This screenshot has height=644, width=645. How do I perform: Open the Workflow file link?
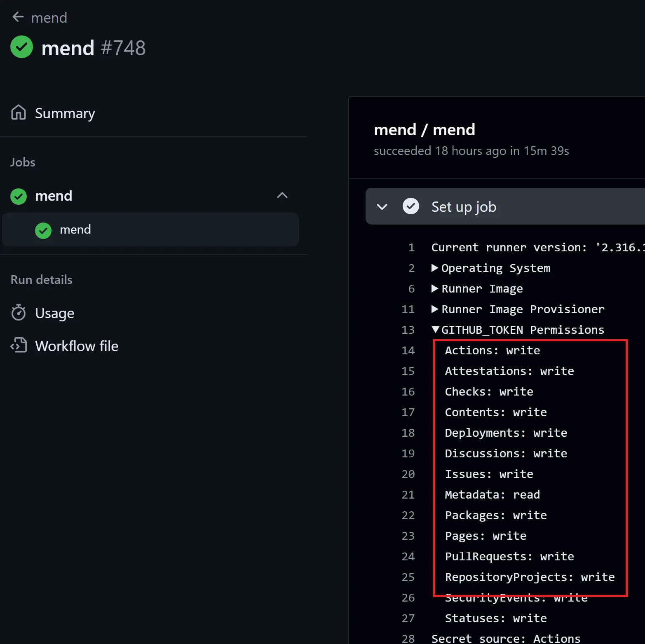pyautogui.click(x=77, y=346)
